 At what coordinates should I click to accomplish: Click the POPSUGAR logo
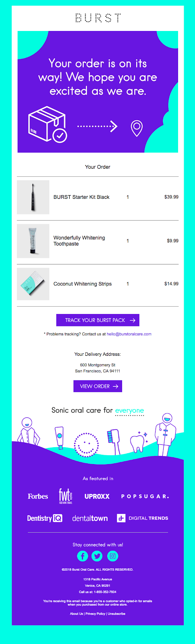pos(145,496)
